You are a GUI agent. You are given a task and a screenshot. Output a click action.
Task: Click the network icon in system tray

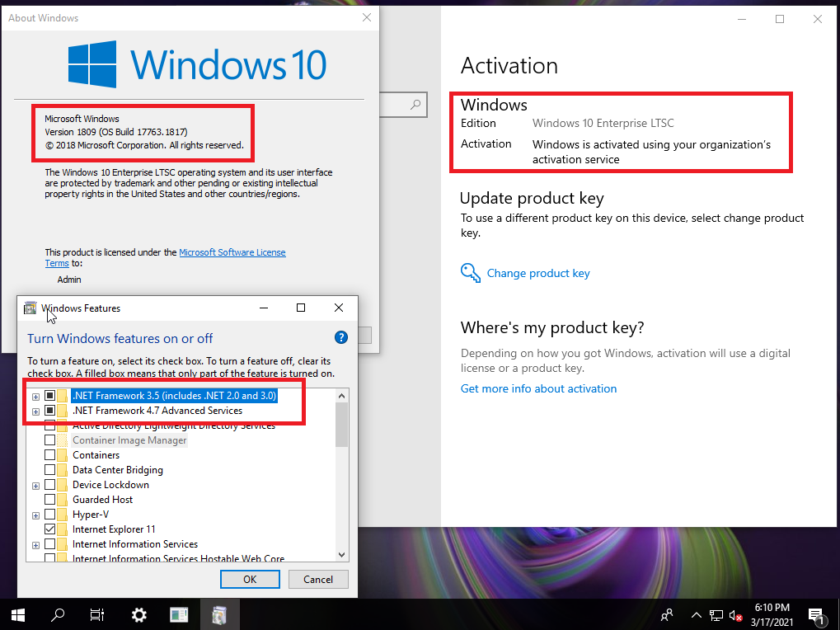pos(716,615)
